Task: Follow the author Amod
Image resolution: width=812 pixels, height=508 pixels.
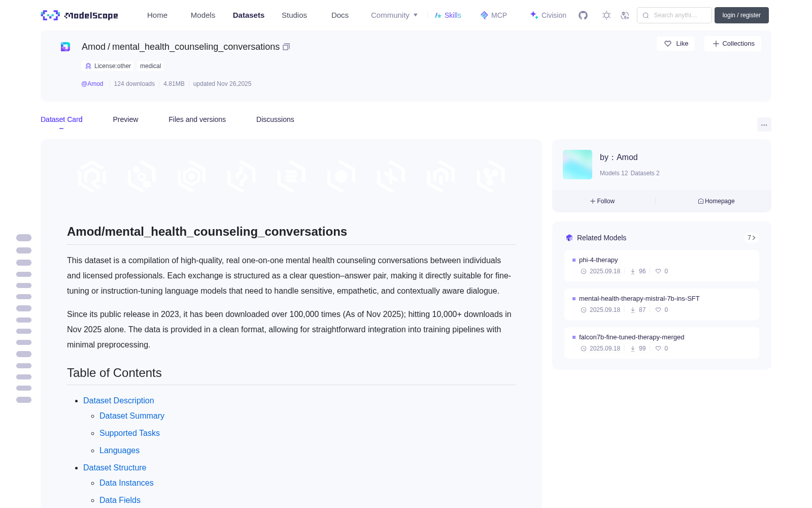Action: (602, 201)
